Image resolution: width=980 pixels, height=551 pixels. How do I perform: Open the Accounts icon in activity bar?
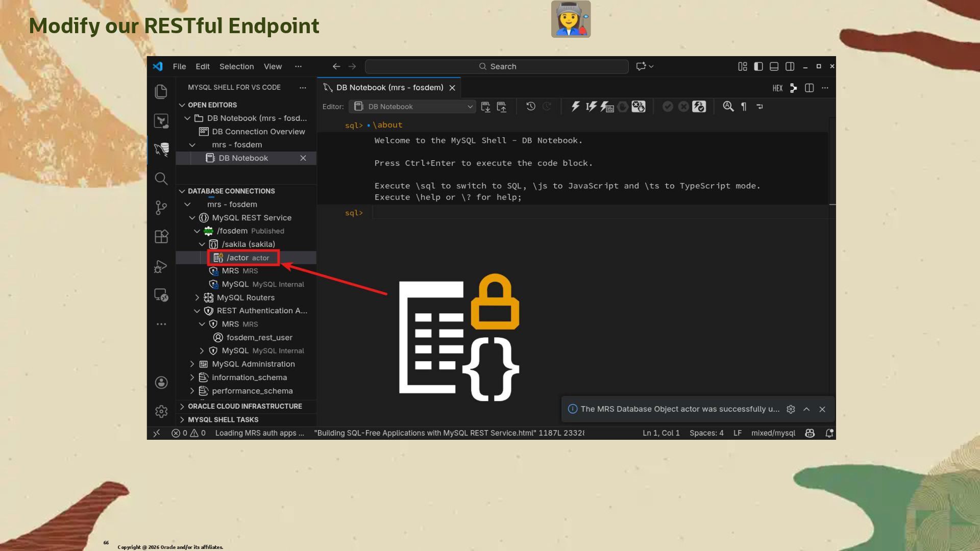(x=161, y=383)
